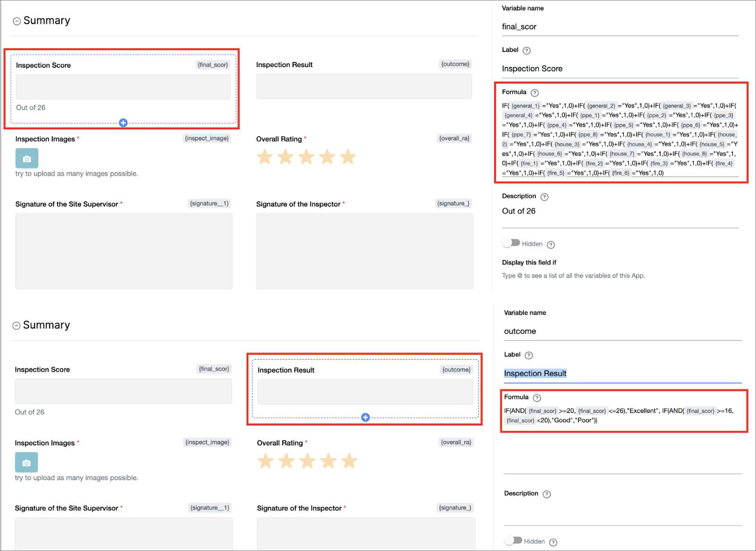Click empty Description field in outcome properties
Screen dimensions: 756x551
coord(623,513)
